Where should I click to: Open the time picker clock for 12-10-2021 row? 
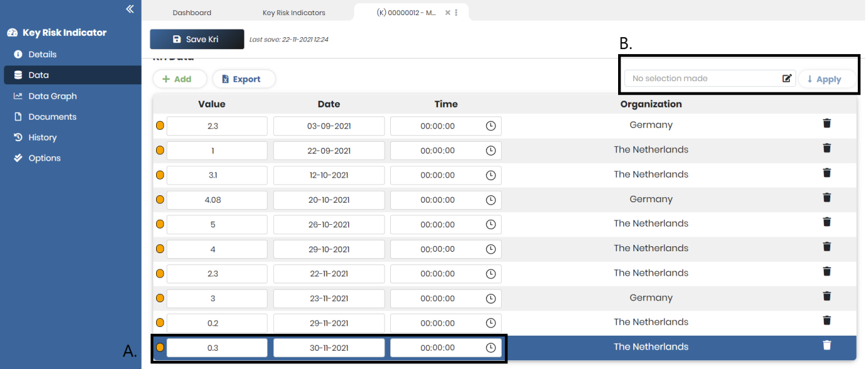pos(491,175)
